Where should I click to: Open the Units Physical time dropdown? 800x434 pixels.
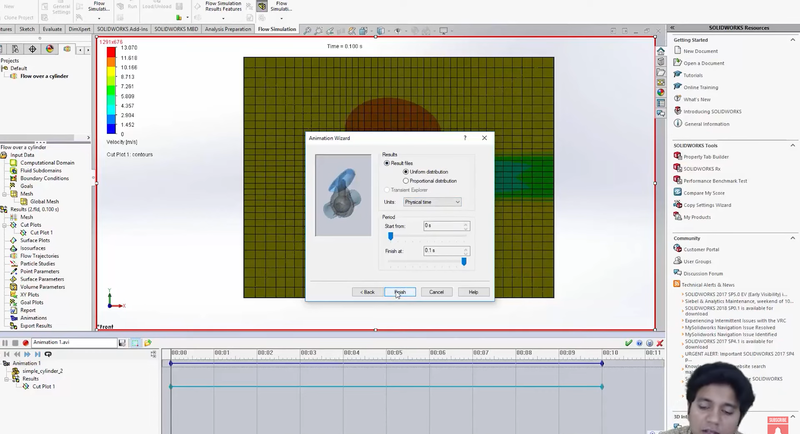(x=432, y=202)
